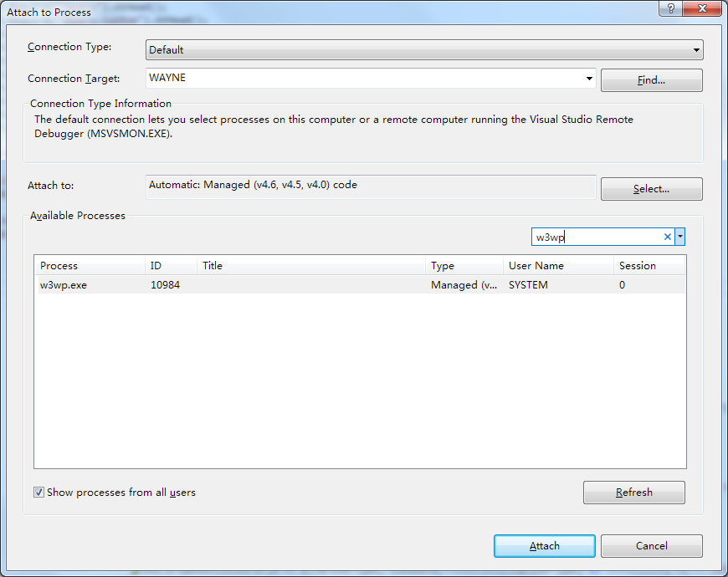
Task: Clear the w3wp filter text with X icon
Action: coord(667,237)
